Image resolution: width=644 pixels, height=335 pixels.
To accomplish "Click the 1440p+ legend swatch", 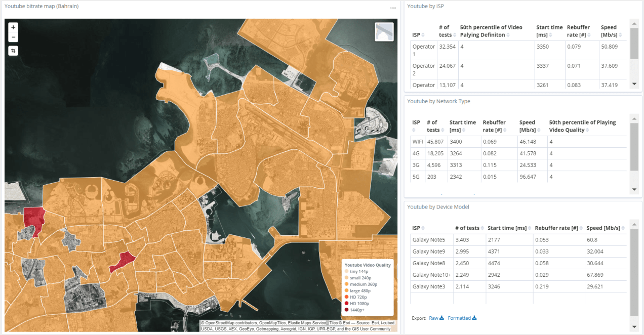I will [346, 310].
